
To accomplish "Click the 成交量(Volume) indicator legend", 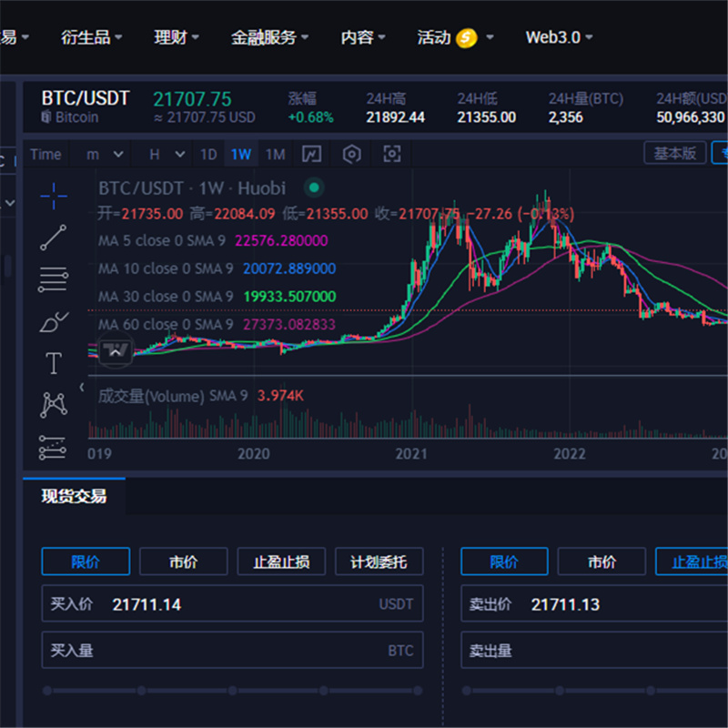I will (x=200, y=396).
